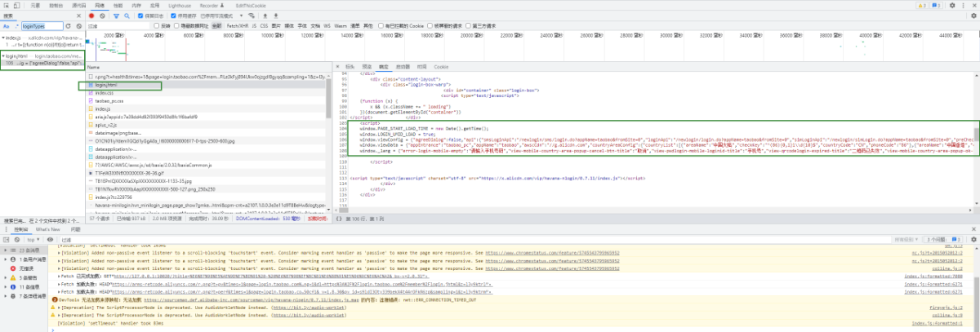Open network conditions icon
Viewport: 980px width, 332px height.
pos(252,15)
